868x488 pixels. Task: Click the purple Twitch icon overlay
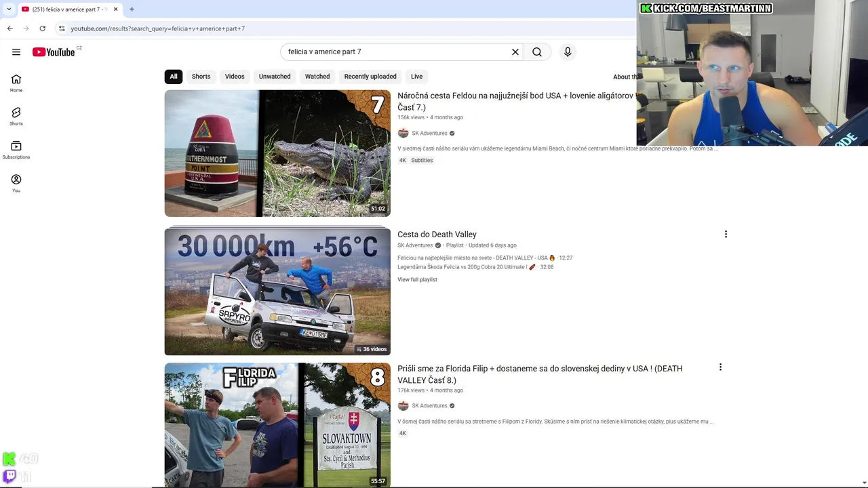coord(9,476)
